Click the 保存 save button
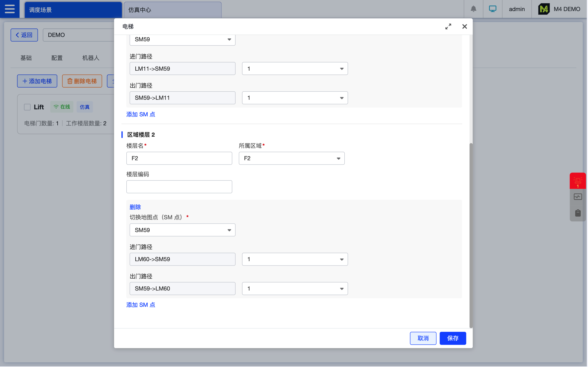The height and width of the screenshot is (367, 588). [452, 338]
